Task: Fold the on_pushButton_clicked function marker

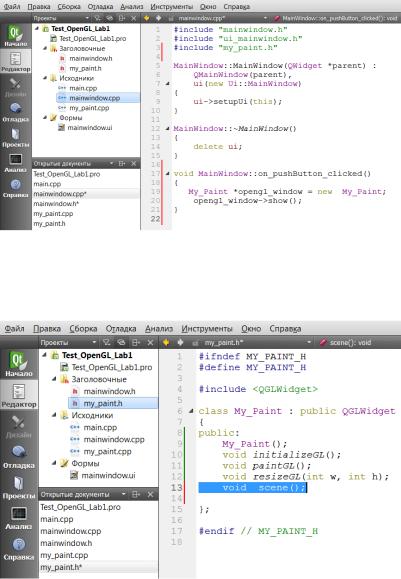Action: tap(168, 174)
